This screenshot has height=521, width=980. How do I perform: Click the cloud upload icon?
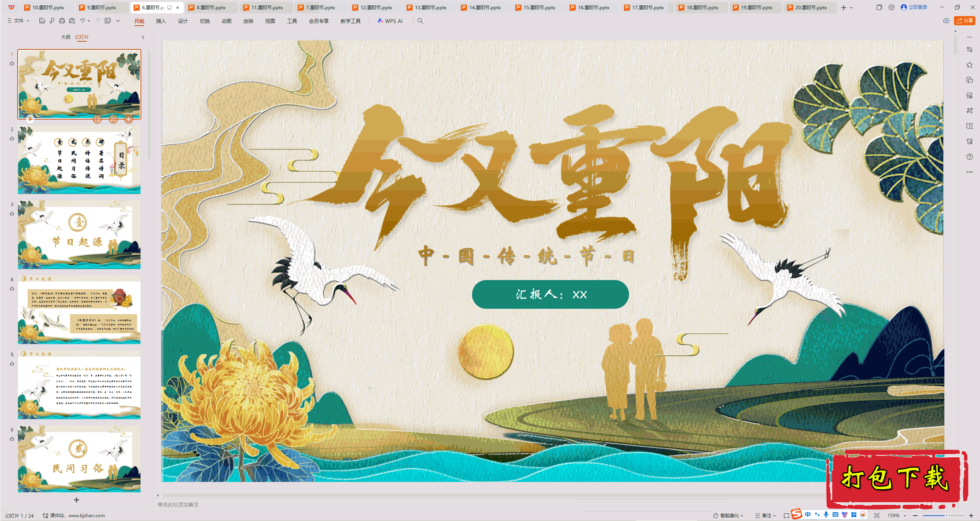pyautogui.click(x=946, y=21)
